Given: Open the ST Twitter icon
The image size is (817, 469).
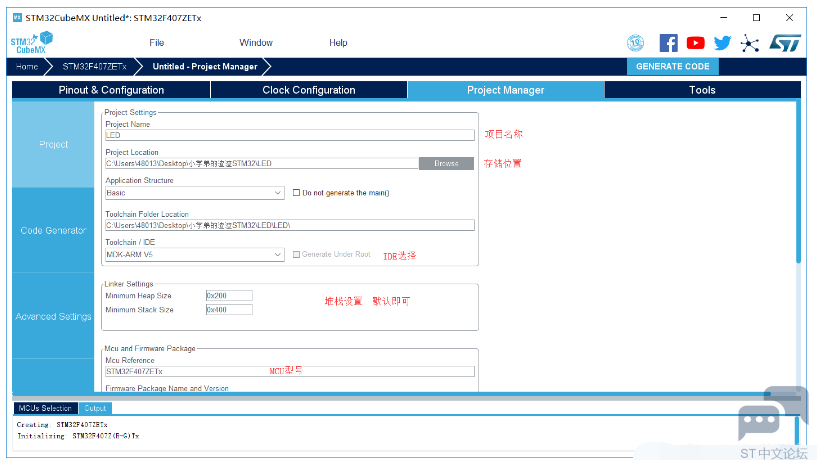Looking at the screenshot, I should coord(723,43).
